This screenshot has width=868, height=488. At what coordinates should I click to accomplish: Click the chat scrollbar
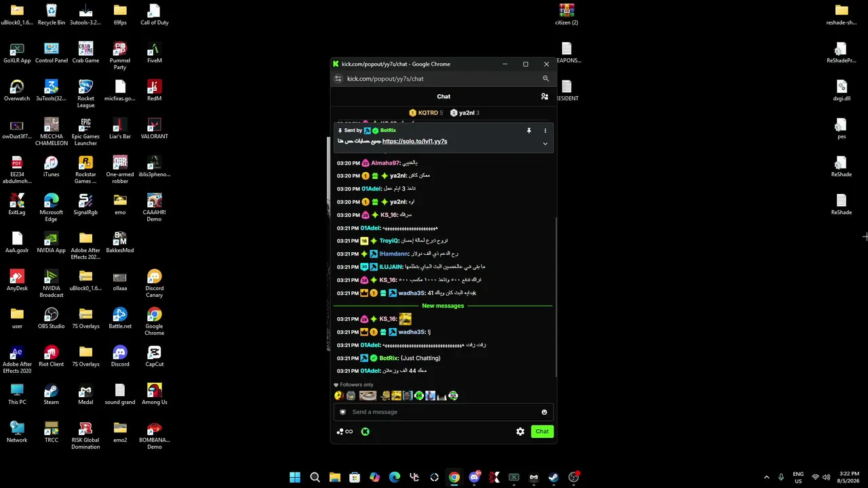click(555, 296)
